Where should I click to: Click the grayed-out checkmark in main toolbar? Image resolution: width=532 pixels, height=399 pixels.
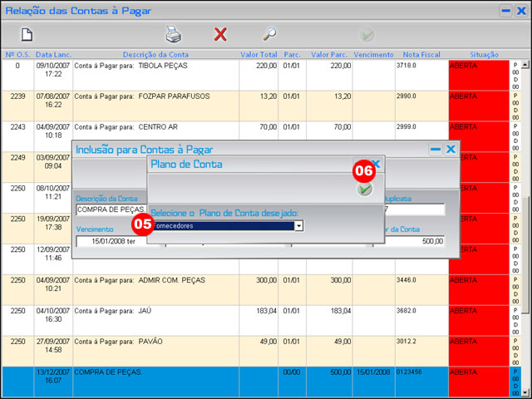tap(367, 35)
